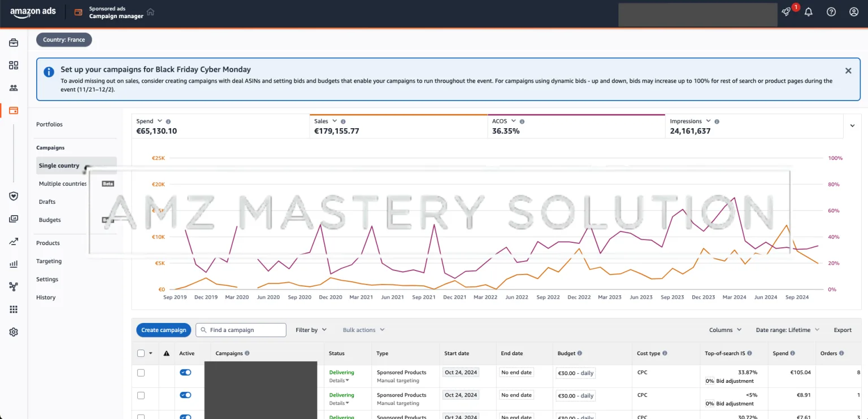
Task: Click the info icon next to Impressions metric
Action: pos(717,121)
